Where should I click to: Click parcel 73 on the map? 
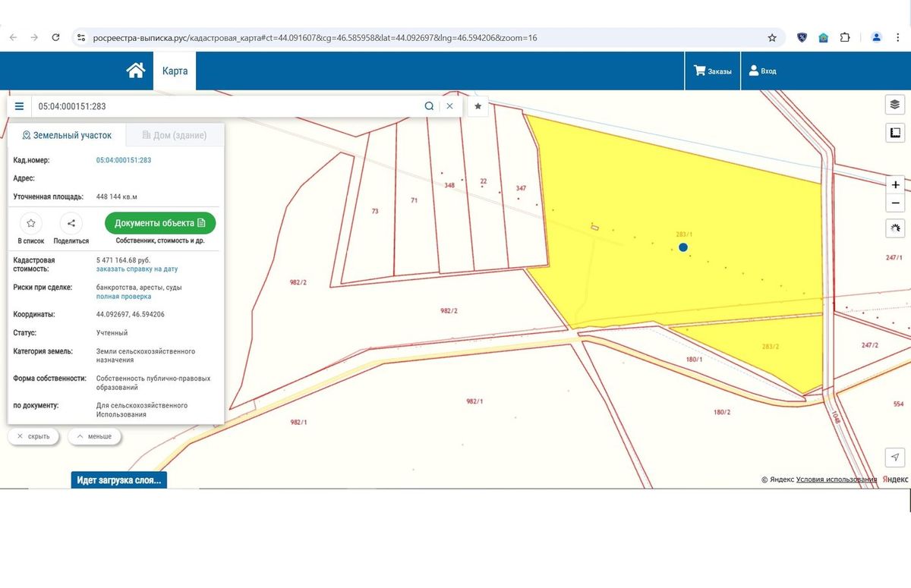(x=375, y=211)
